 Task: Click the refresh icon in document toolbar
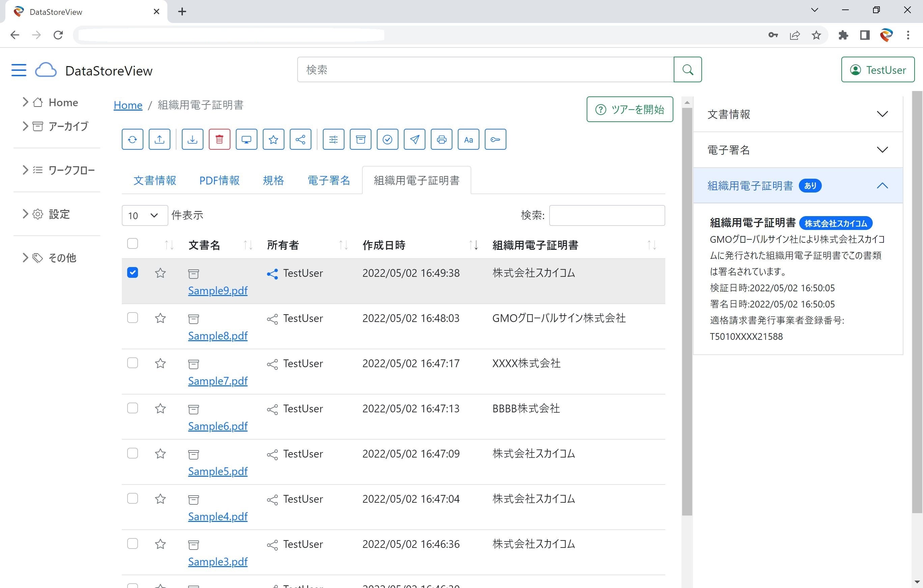click(133, 140)
